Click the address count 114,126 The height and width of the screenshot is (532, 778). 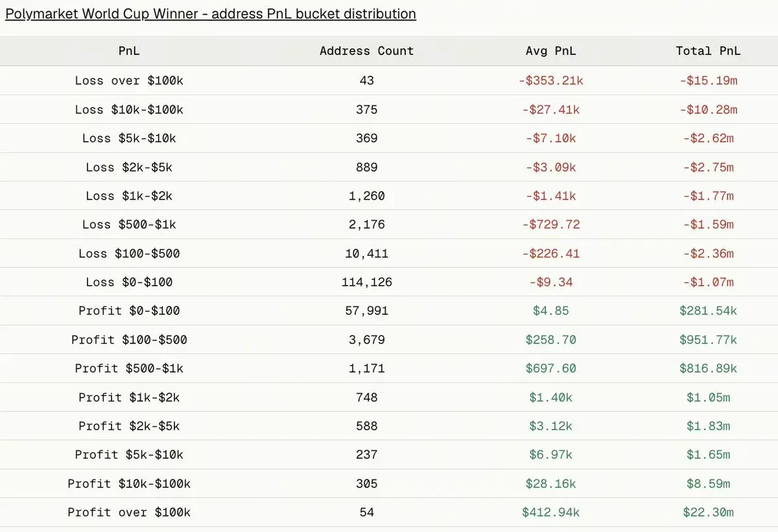point(366,282)
